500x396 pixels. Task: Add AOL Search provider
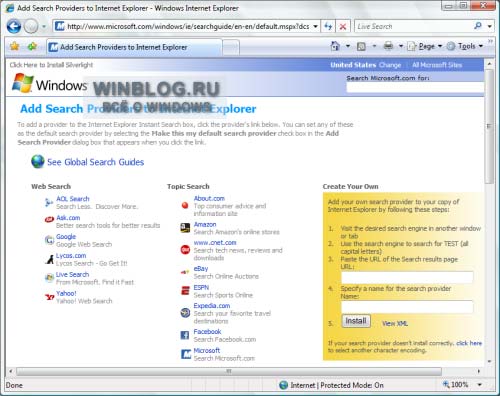[73, 199]
